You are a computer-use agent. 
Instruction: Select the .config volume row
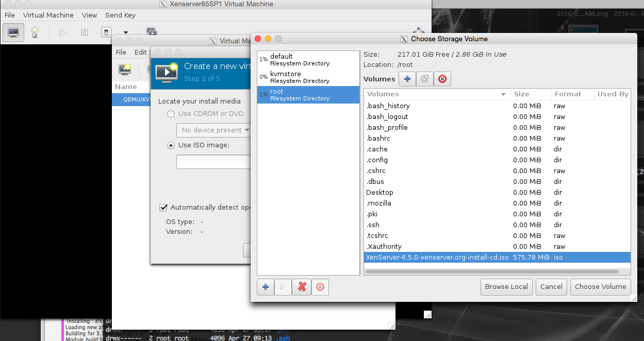pyautogui.click(x=497, y=160)
